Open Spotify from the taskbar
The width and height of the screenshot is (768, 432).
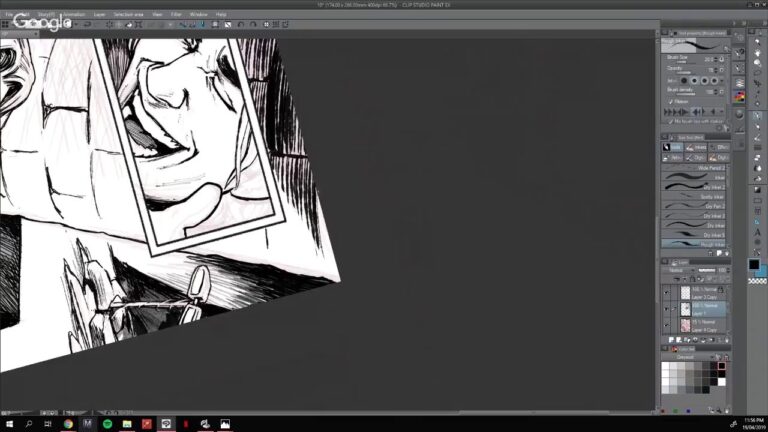click(107, 424)
